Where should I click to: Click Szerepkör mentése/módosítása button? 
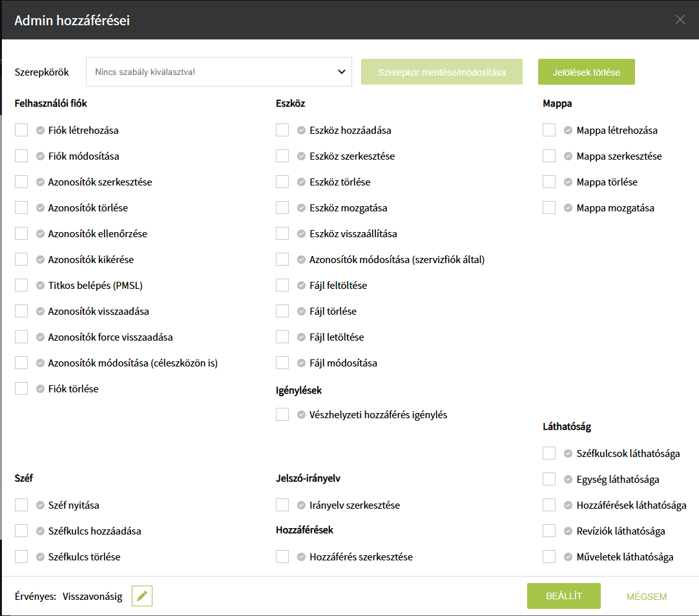442,72
